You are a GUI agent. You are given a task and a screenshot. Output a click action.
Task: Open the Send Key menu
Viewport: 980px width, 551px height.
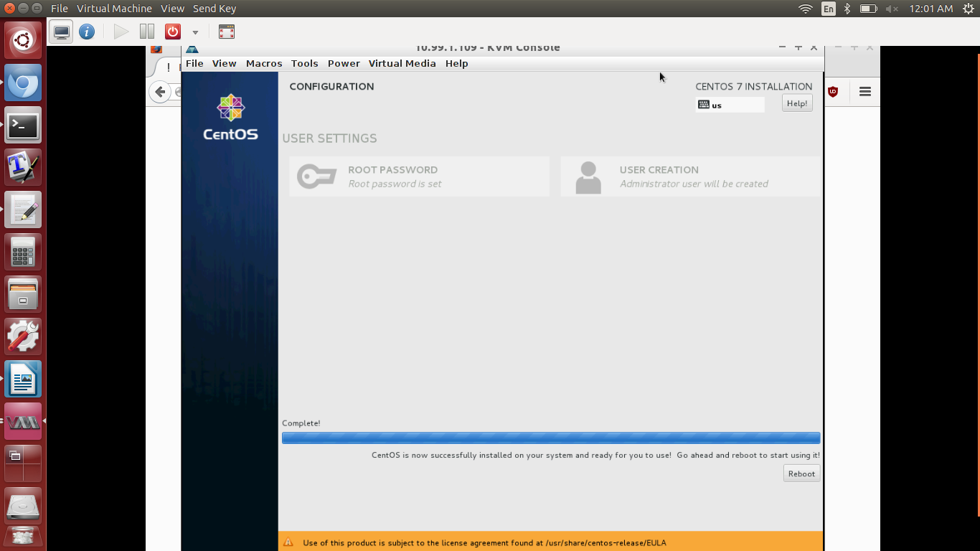[215, 9]
